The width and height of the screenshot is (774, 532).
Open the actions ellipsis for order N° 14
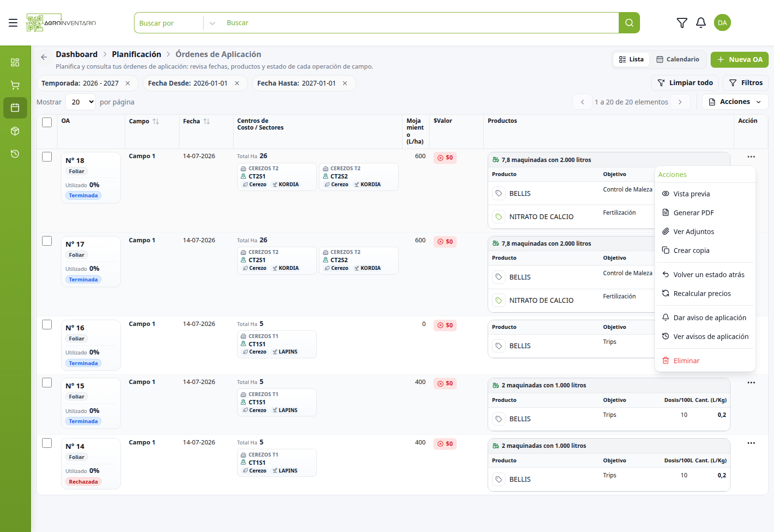pyautogui.click(x=751, y=443)
